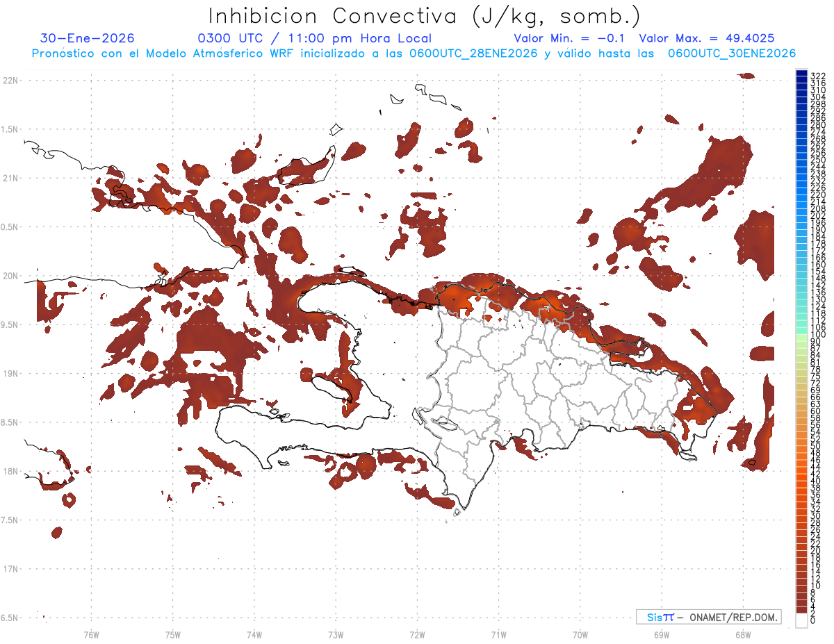Click the '72W' longitude label
Image resolution: width=834 pixels, height=644 pixels.
[417, 634]
